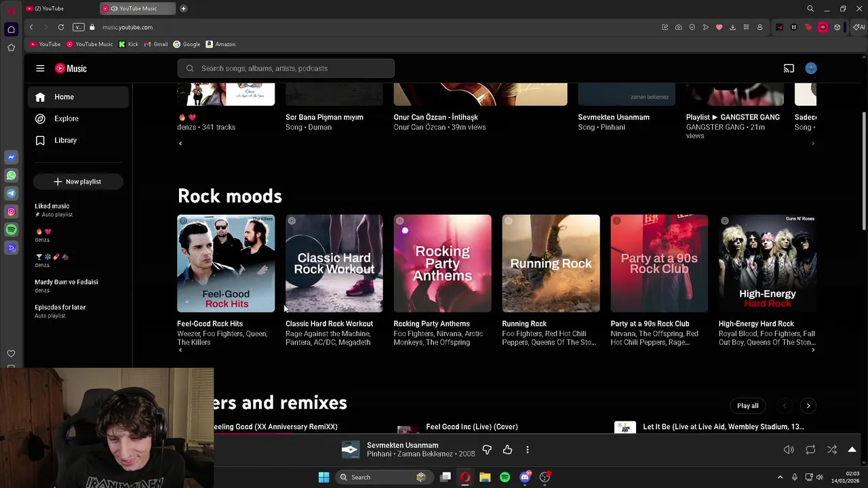Open Classic Hard Rock Workout playlist cover

[x=334, y=264]
